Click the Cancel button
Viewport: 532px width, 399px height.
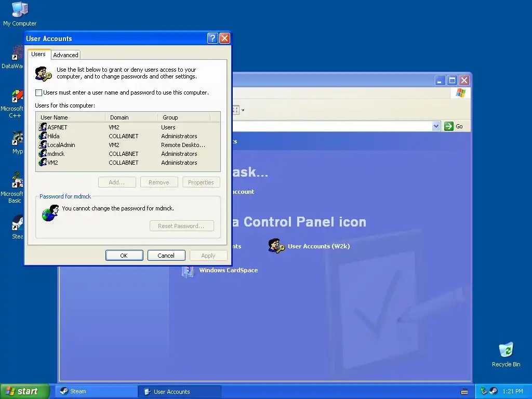click(x=166, y=256)
